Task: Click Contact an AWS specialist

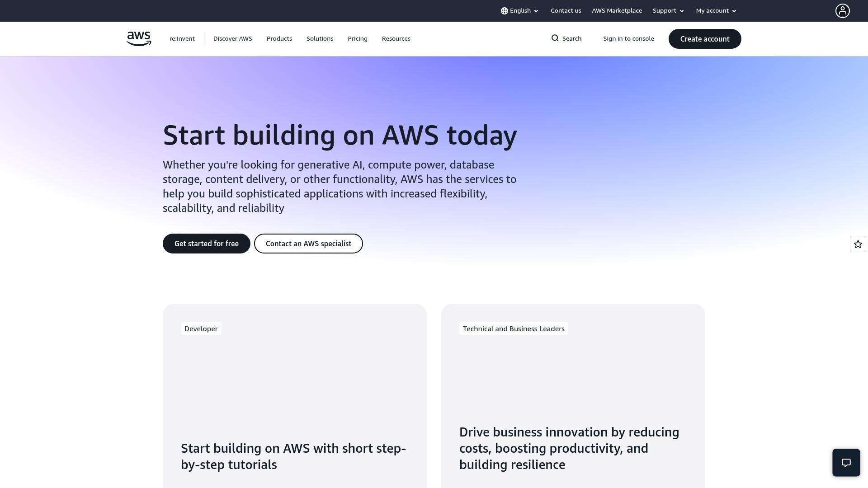Action: pyautogui.click(x=308, y=244)
